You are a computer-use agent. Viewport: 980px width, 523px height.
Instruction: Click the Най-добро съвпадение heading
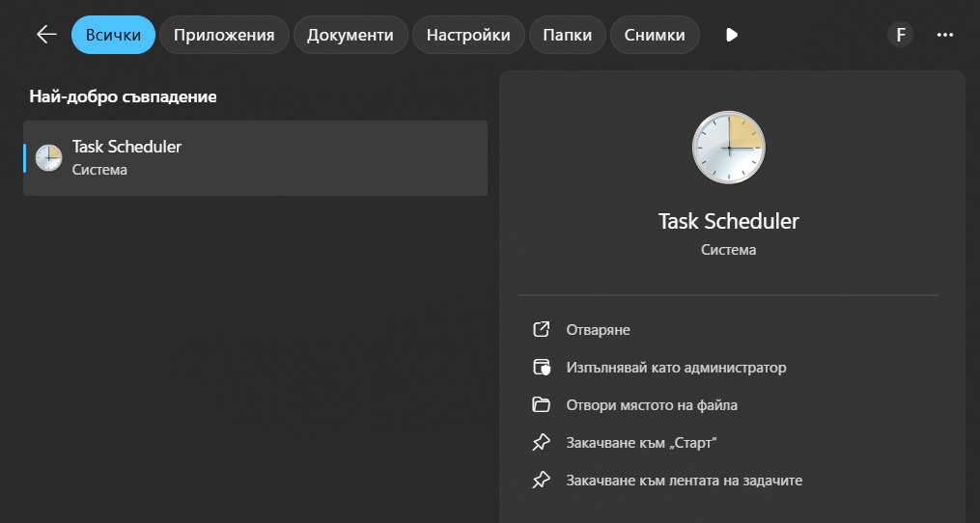[x=124, y=96]
